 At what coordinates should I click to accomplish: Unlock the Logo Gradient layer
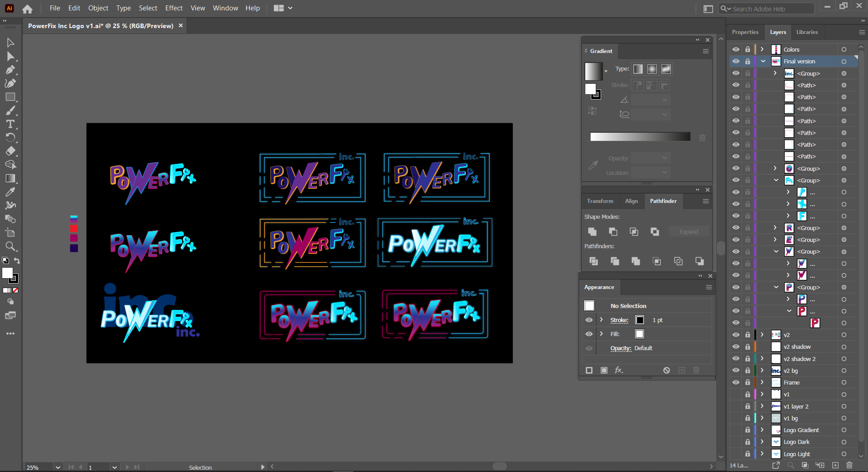pyautogui.click(x=747, y=430)
